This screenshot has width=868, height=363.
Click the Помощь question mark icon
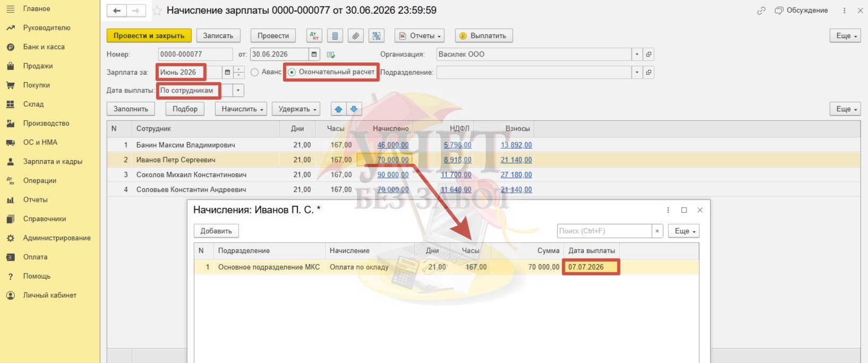coord(10,276)
